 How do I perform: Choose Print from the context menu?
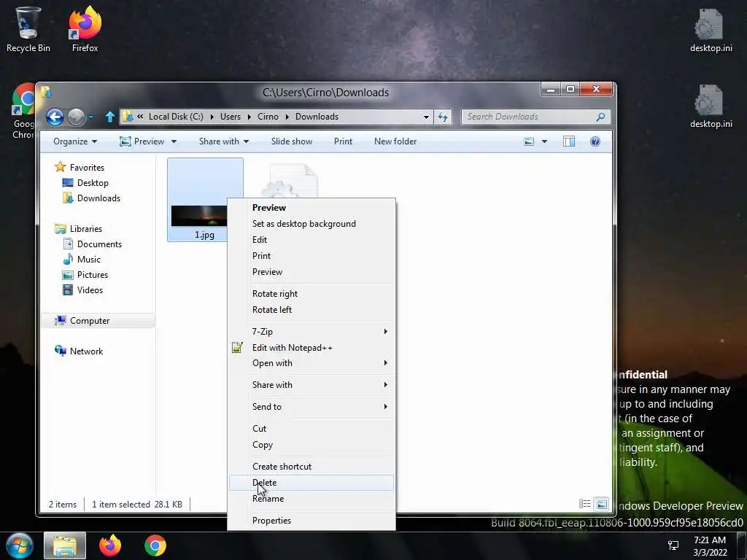click(x=311, y=256)
